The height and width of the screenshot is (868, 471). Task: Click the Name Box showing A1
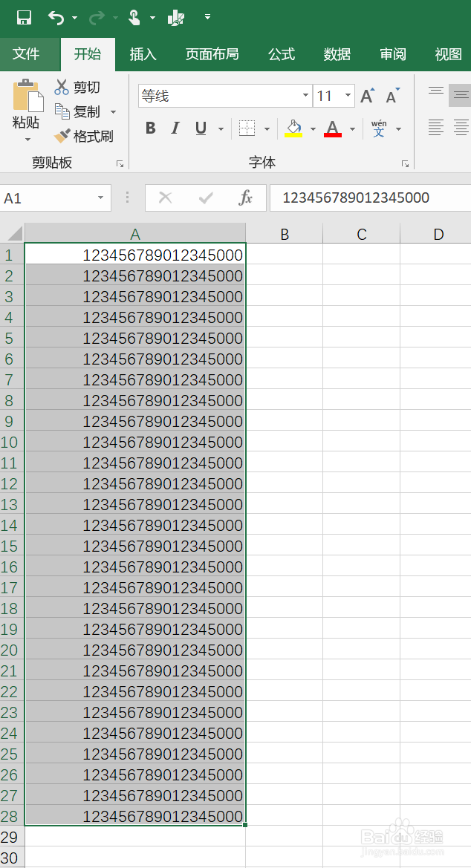pos(47,198)
